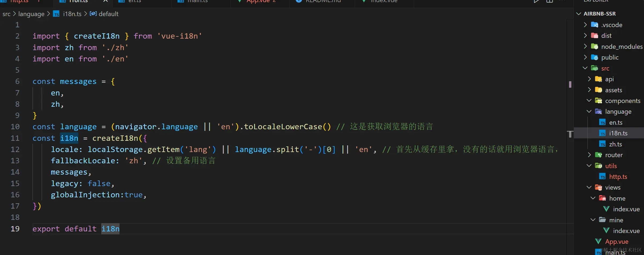Click the language breadcrumb link
644x255 pixels.
[x=31, y=14]
